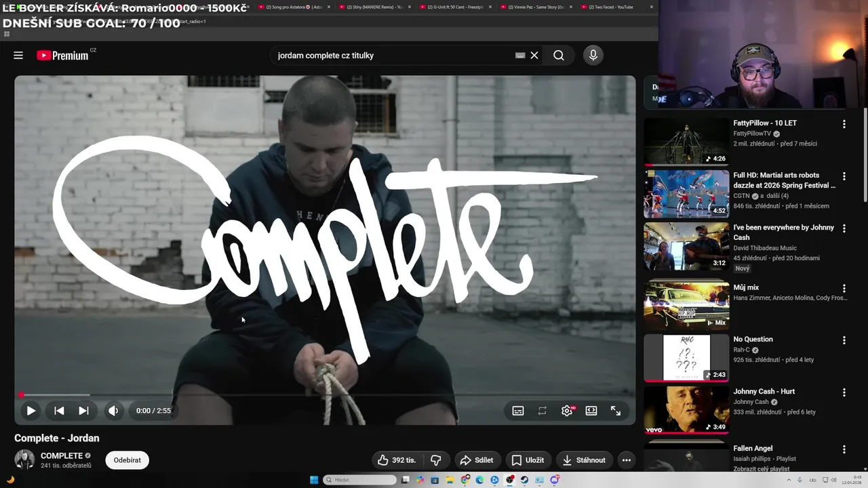Open options menu for FattyPillow - 10 LET
The image size is (868, 488).
pos(844,124)
